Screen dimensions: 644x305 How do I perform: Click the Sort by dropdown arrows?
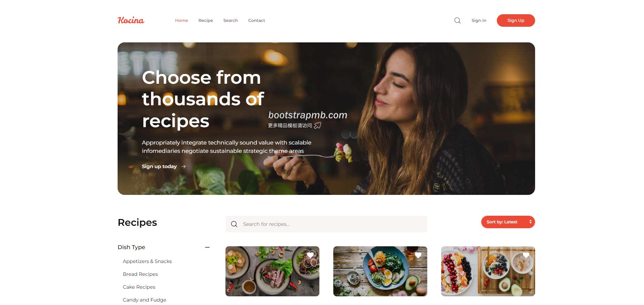tap(531, 222)
